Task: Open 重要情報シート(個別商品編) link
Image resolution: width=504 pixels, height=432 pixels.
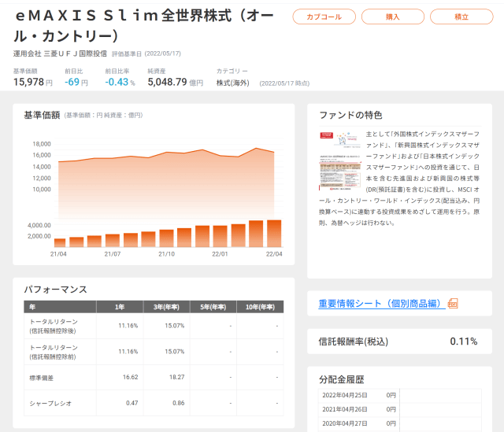Action: tap(382, 304)
